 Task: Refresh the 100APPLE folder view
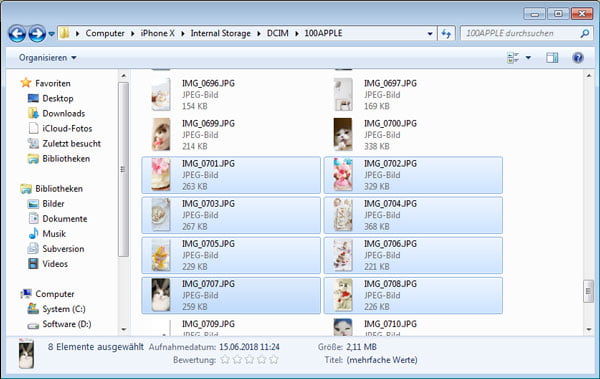[x=446, y=34]
